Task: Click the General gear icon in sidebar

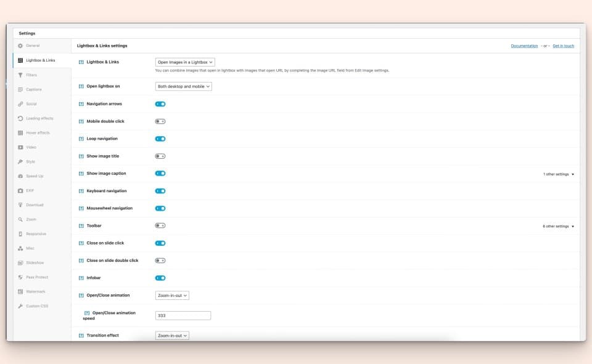Action: 20,46
